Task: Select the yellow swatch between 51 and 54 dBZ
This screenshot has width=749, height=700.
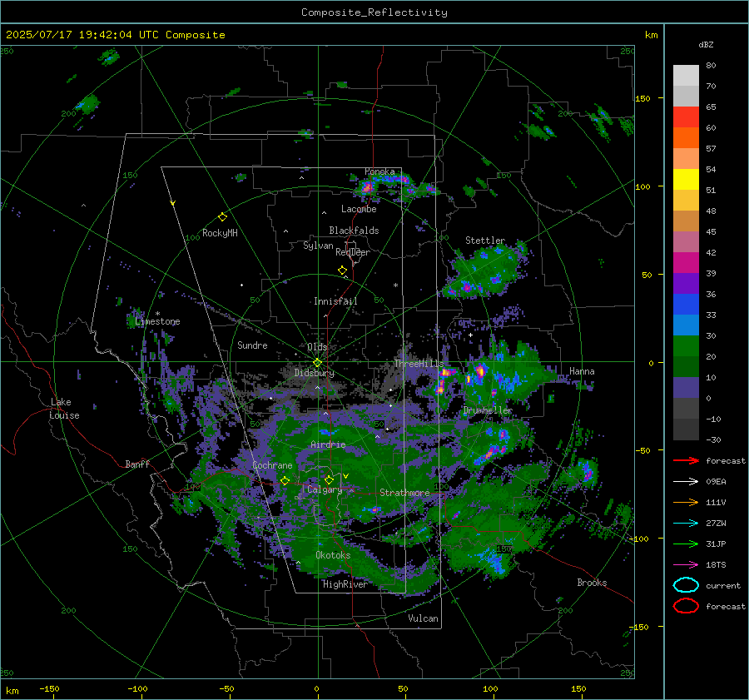Action: [x=686, y=179]
